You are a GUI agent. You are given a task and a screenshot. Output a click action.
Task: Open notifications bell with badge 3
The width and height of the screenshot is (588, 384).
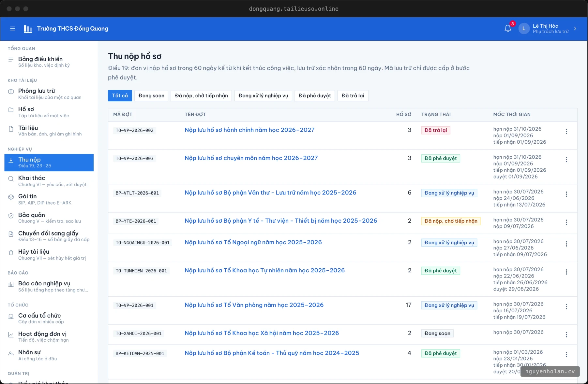pyautogui.click(x=508, y=29)
